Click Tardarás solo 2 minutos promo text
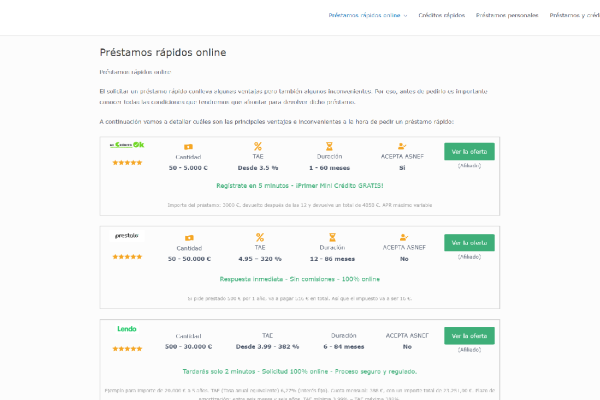This screenshot has width=600, height=400. tap(300, 372)
